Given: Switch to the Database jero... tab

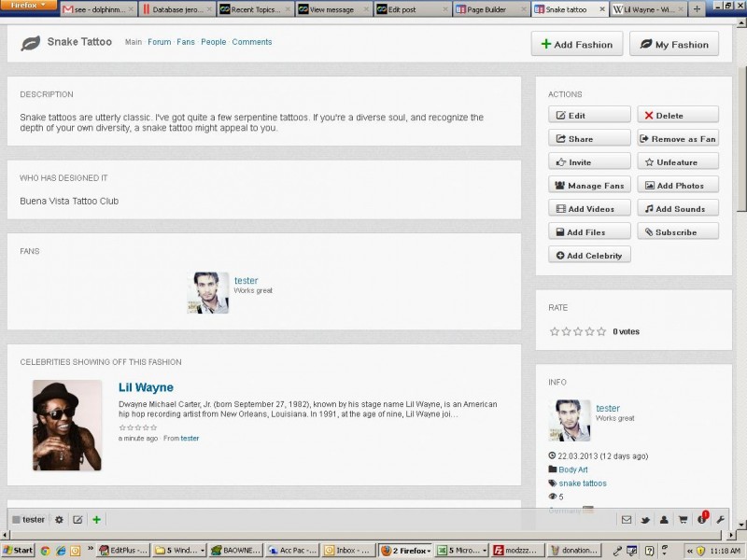Looking at the screenshot, I should tap(176, 9).
